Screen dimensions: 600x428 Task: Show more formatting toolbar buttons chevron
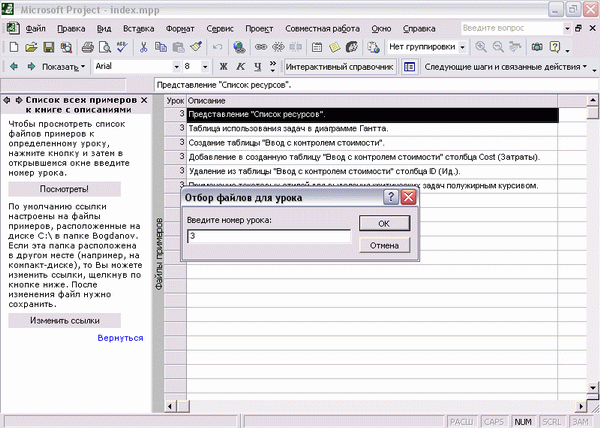point(273,67)
